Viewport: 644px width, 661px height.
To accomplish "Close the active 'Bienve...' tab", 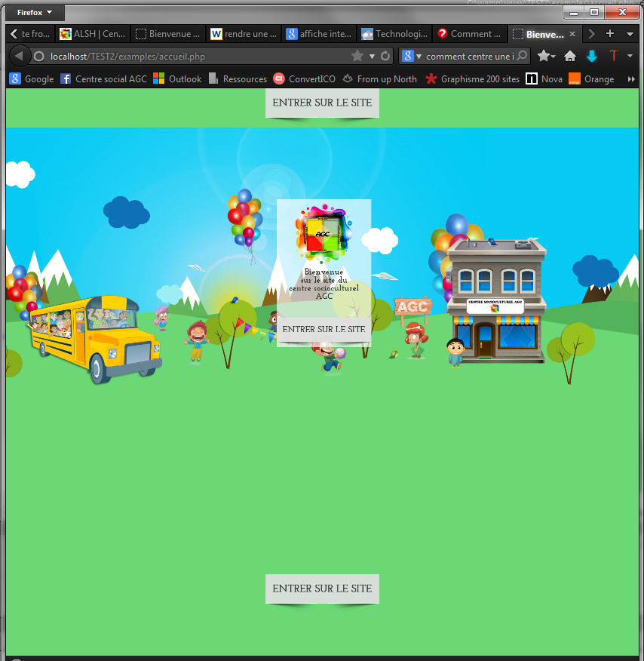I will pyautogui.click(x=572, y=34).
